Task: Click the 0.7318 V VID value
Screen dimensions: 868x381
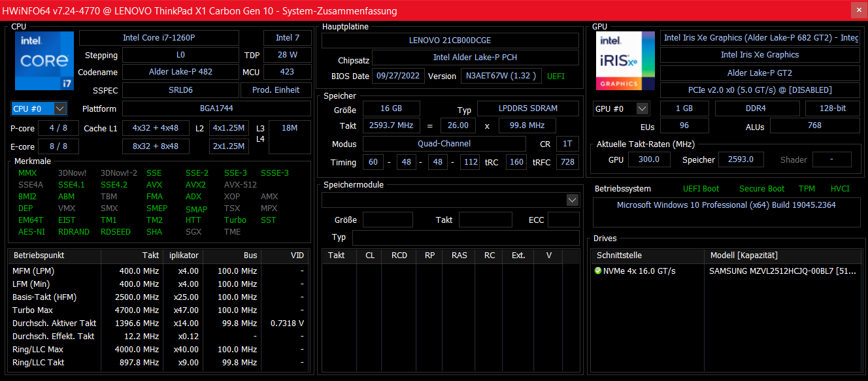Action: click(x=287, y=323)
